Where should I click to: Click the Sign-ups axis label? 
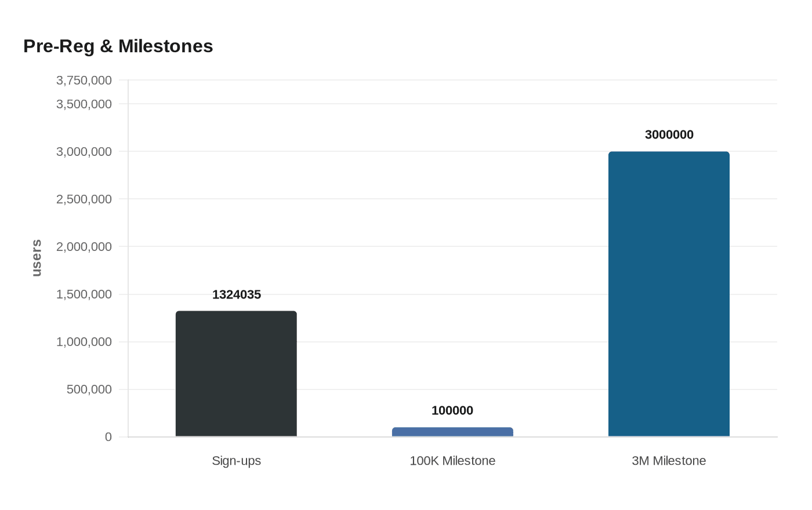(x=237, y=461)
